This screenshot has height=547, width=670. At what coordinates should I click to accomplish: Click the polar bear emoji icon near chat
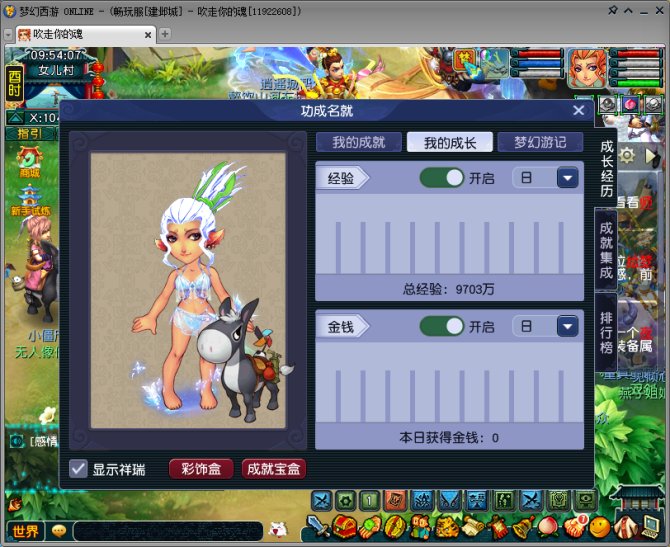(278, 530)
